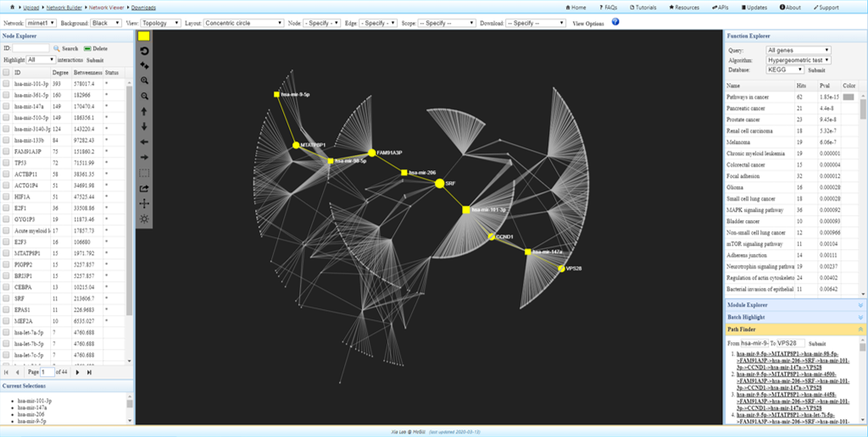868x437 pixels.
Task: Toggle the select-all checkbox in table header
Action: click(x=7, y=73)
